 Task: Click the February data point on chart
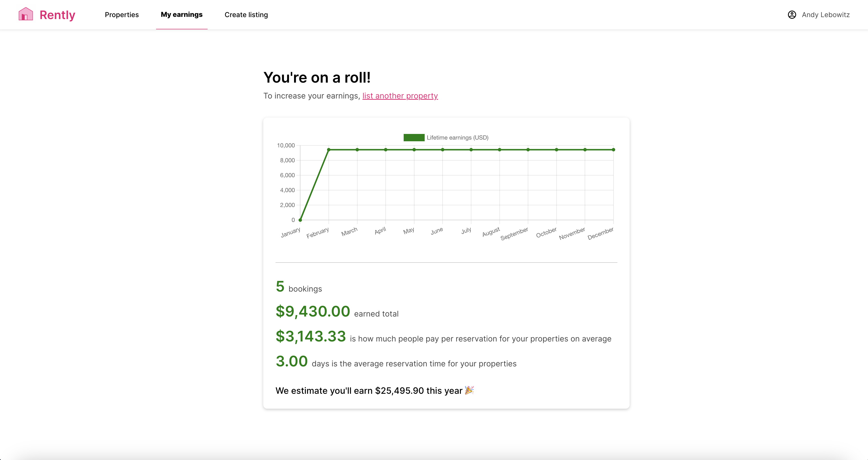329,150
